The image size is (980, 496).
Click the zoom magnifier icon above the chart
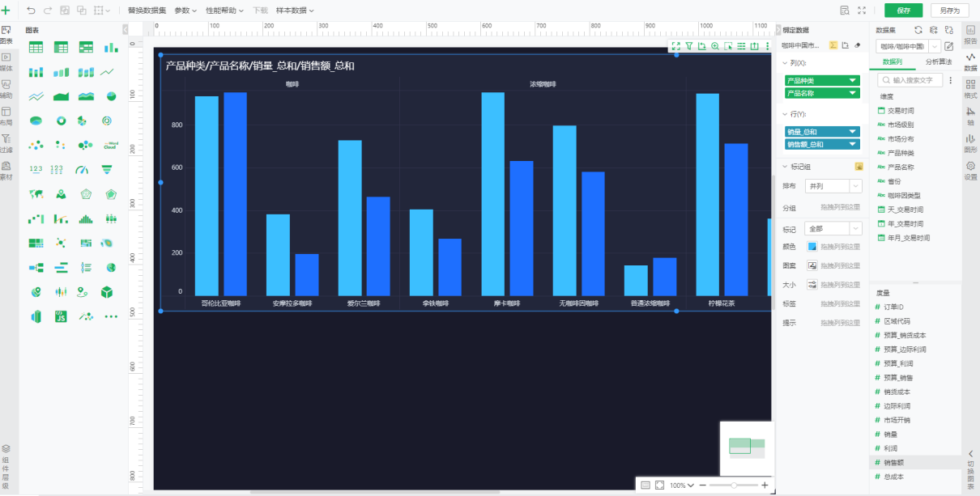click(x=714, y=45)
